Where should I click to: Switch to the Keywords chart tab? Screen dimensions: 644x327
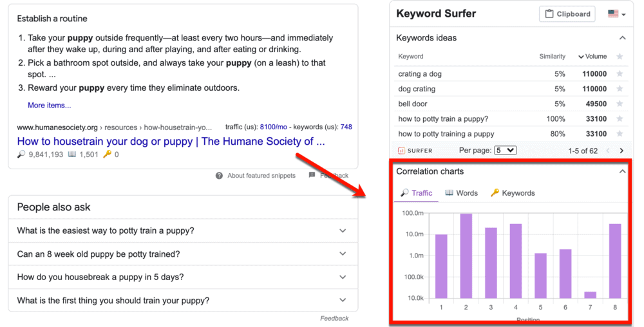[x=513, y=193]
